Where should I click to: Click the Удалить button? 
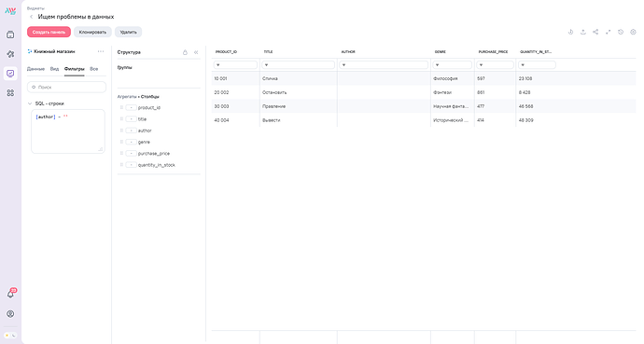(x=128, y=32)
